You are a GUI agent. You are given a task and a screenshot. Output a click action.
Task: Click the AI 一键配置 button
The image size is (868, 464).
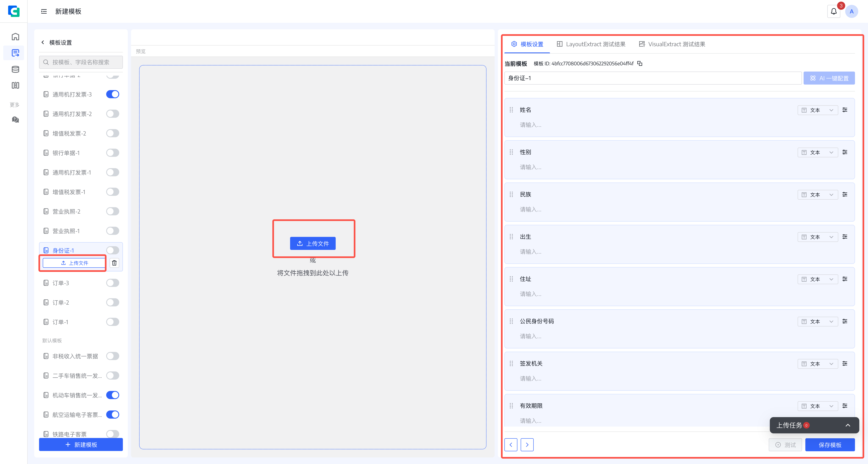coord(829,78)
